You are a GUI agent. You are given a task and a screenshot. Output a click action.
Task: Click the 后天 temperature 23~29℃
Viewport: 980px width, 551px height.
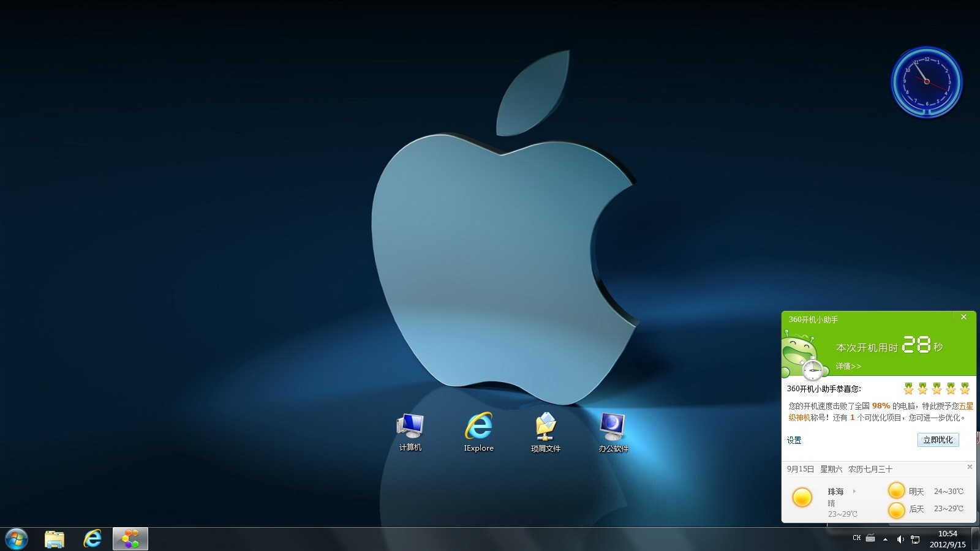coord(948,509)
